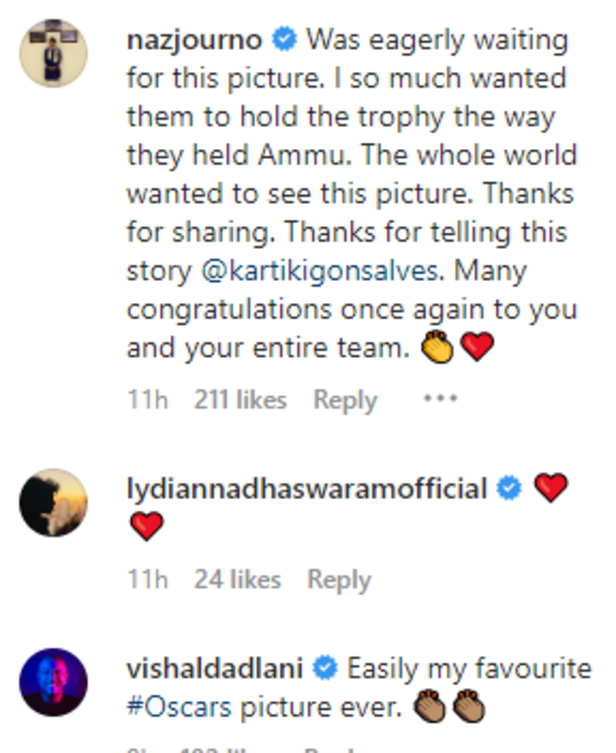Image resolution: width=616 pixels, height=753 pixels.
Task: Reply to nazjourno's comment
Action: [x=345, y=401]
